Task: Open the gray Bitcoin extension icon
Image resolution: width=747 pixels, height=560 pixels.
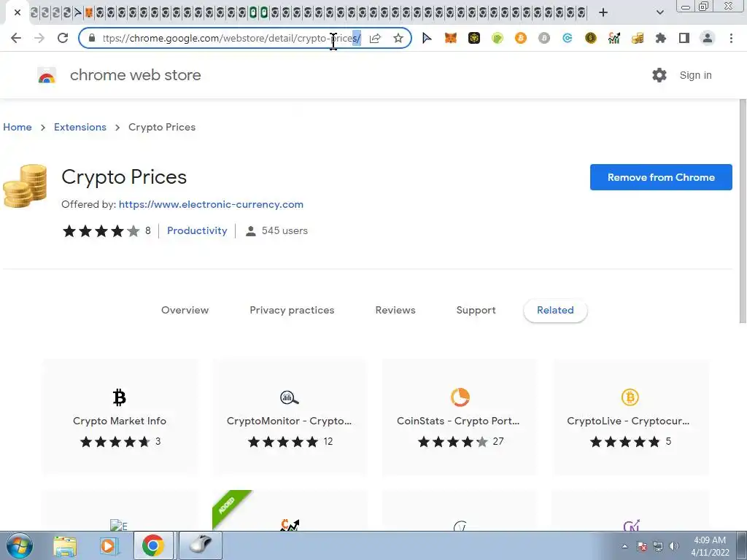Action: (x=543, y=38)
